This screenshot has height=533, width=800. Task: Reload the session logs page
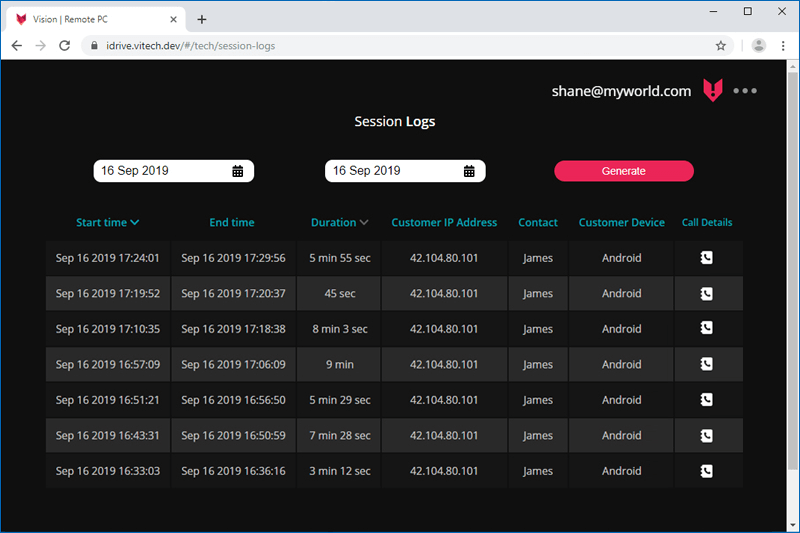(65, 46)
